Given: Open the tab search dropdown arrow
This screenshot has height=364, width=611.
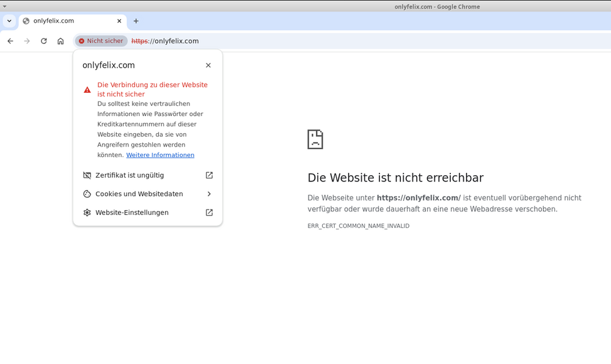Looking at the screenshot, I should click(x=9, y=21).
